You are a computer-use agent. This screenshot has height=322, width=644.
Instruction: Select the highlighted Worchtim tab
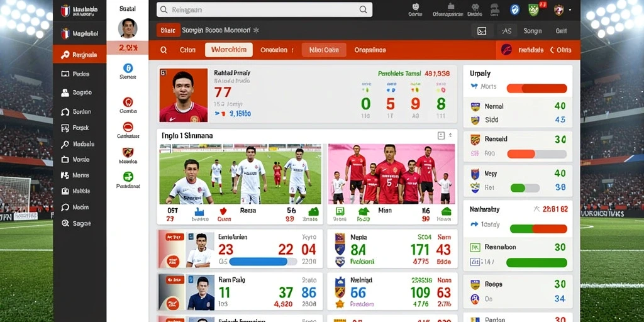point(229,50)
